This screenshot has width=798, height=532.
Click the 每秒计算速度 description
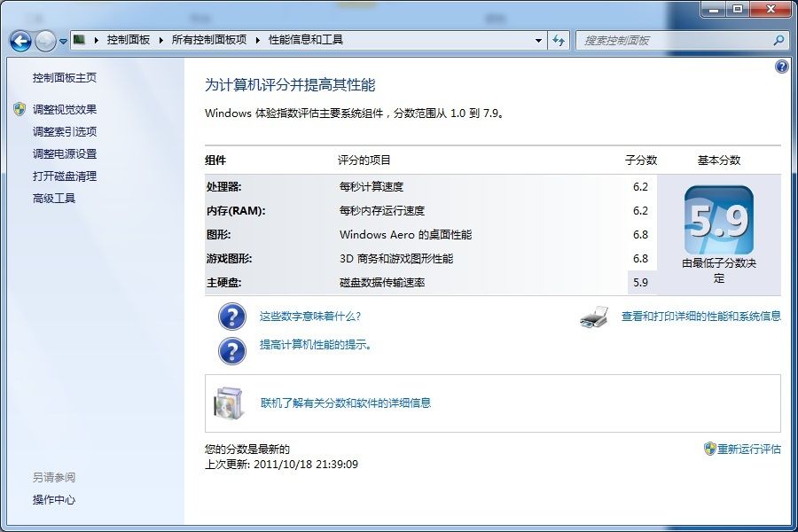click(372, 187)
